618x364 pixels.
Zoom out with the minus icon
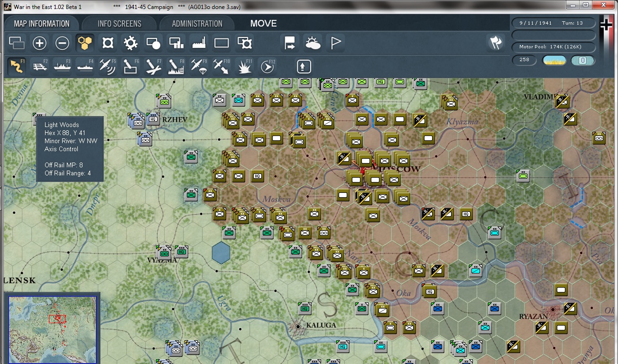pyautogui.click(x=62, y=44)
